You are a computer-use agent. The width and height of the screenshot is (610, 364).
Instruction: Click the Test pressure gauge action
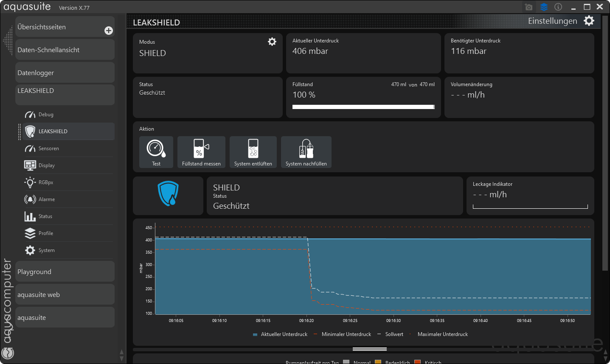click(156, 152)
